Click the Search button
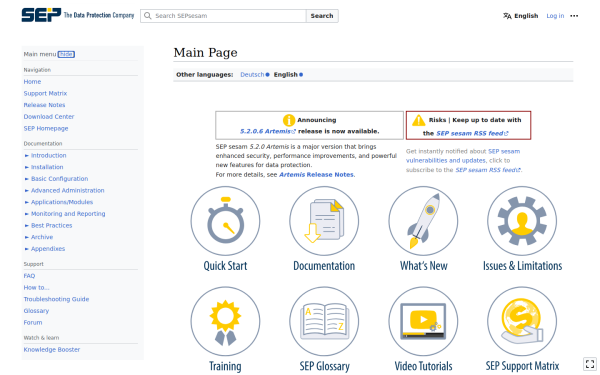 (x=322, y=16)
